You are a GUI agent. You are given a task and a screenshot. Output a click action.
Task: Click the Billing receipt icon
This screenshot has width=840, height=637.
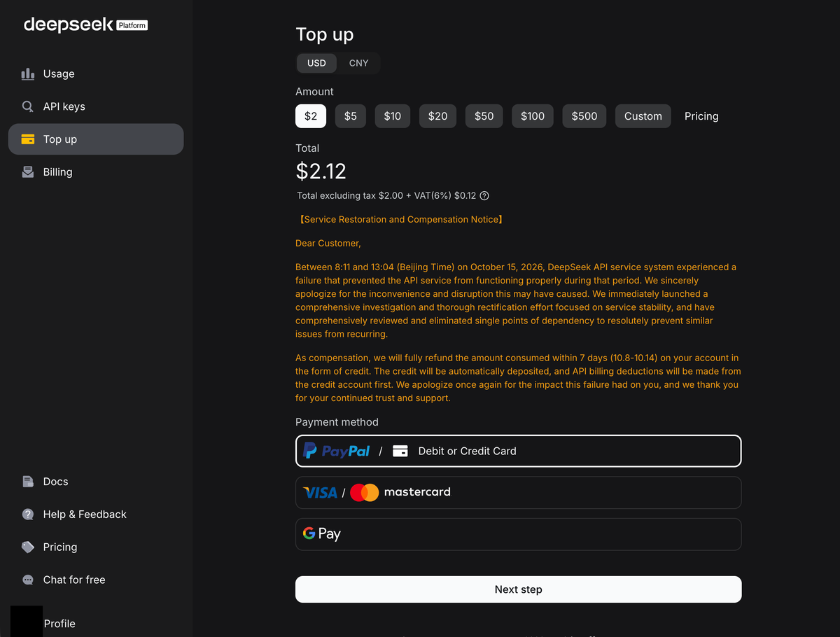[x=28, y=171]
